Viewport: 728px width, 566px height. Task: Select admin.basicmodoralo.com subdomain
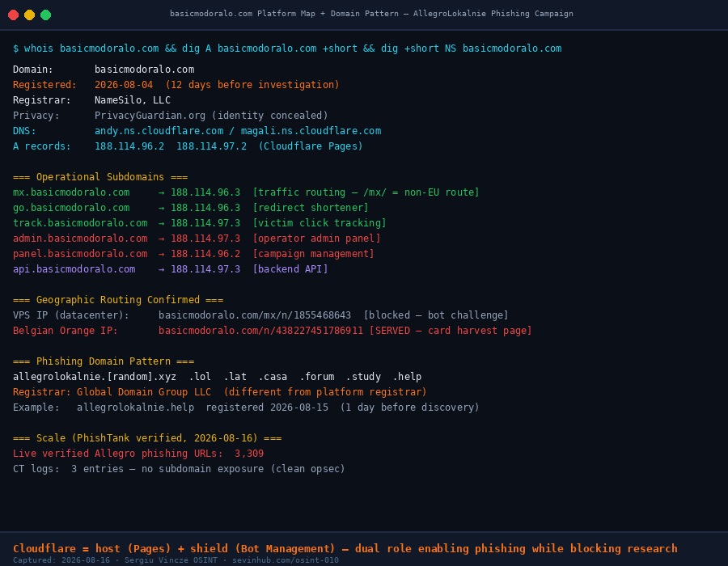[80, 238]
